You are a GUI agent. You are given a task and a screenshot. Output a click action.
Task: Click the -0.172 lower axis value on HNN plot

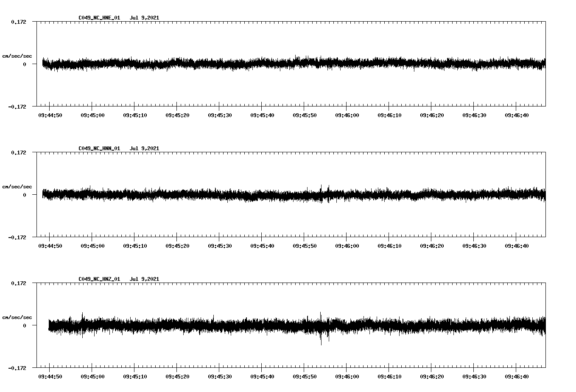(17, 237)
